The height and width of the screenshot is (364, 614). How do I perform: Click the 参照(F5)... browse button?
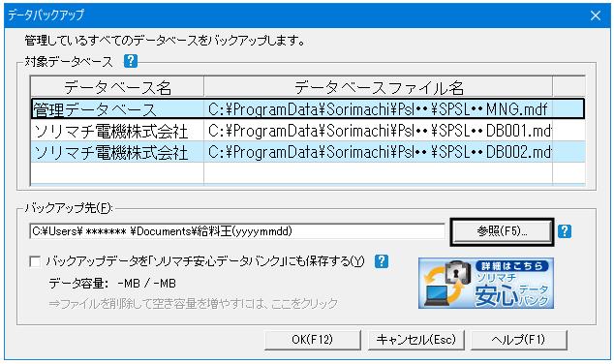point(502,231)
